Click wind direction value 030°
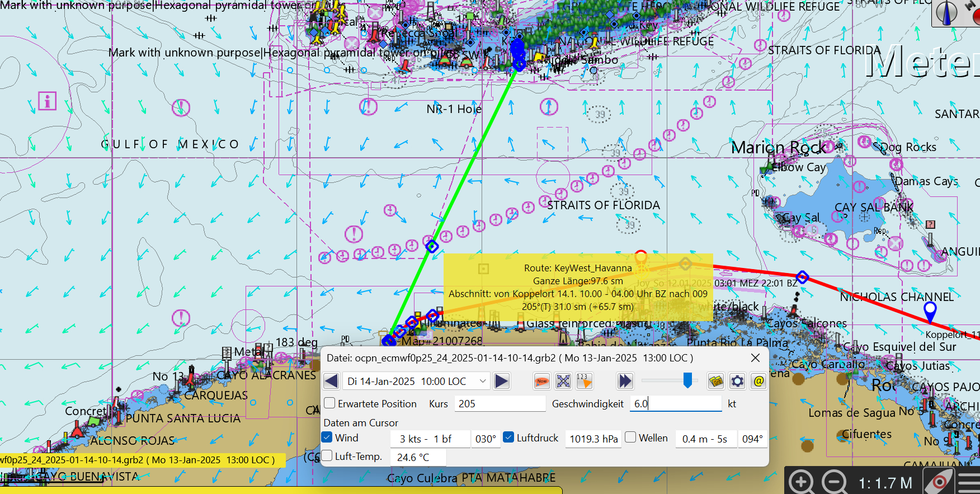The height and width of the screenshot is (494, 980). [486, 439]
